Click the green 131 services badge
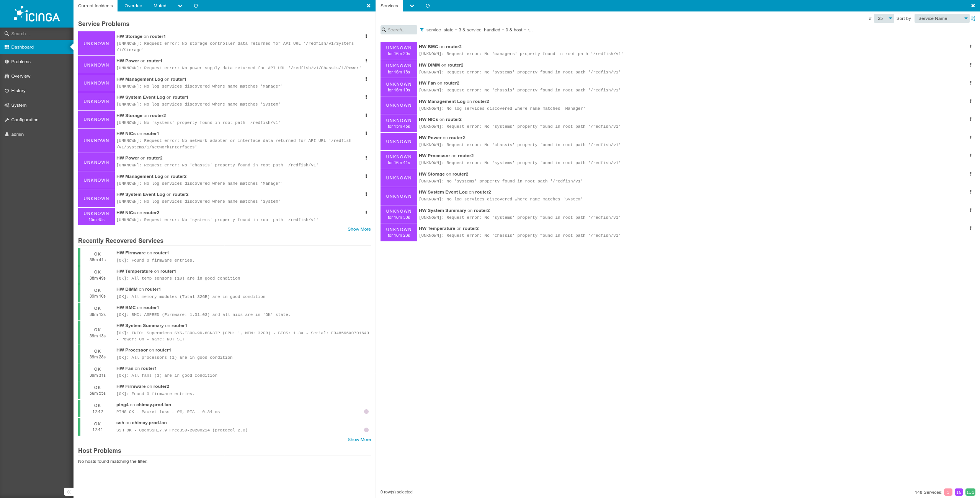 click(x=970, y=492)
